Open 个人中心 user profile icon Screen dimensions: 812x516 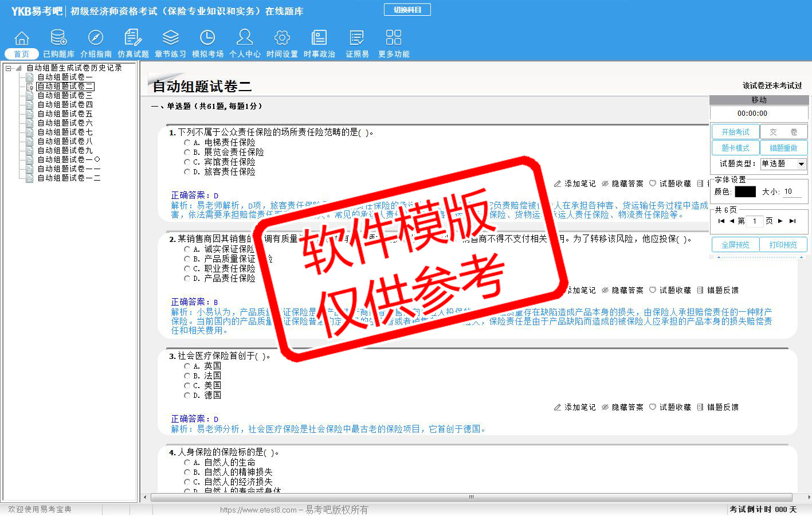[245, 38]
